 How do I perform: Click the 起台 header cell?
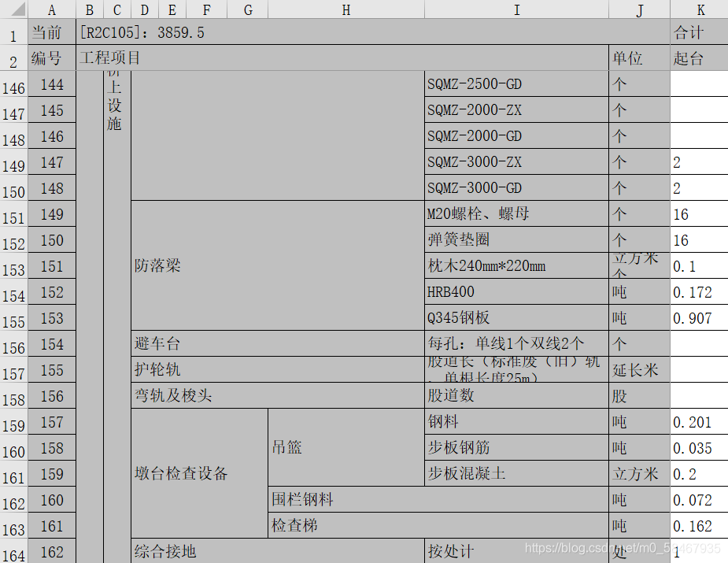click(x=699, y=58)
